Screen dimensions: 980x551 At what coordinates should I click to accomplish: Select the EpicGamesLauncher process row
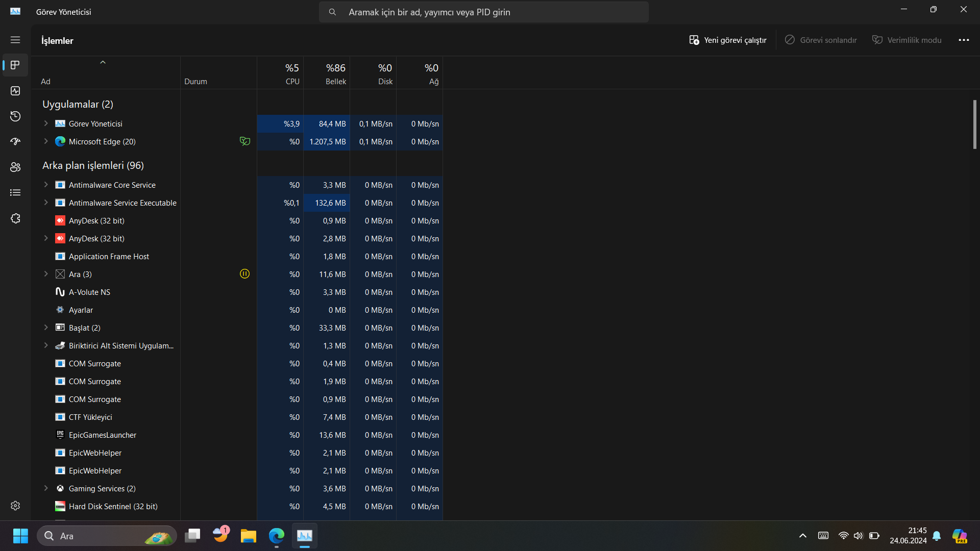(x=103, y=435)
